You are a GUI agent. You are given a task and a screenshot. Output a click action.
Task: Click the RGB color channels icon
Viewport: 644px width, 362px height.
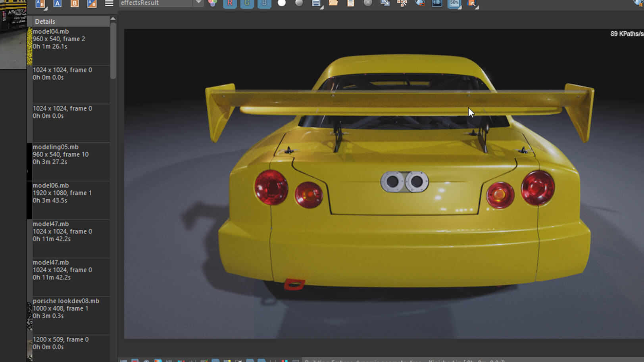coord(213,3)
